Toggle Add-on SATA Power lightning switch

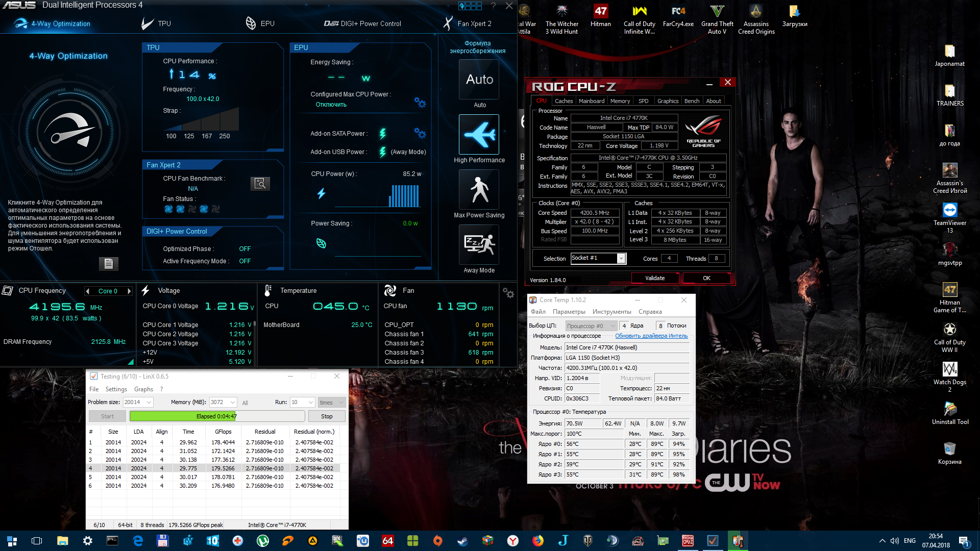[382, 134]
